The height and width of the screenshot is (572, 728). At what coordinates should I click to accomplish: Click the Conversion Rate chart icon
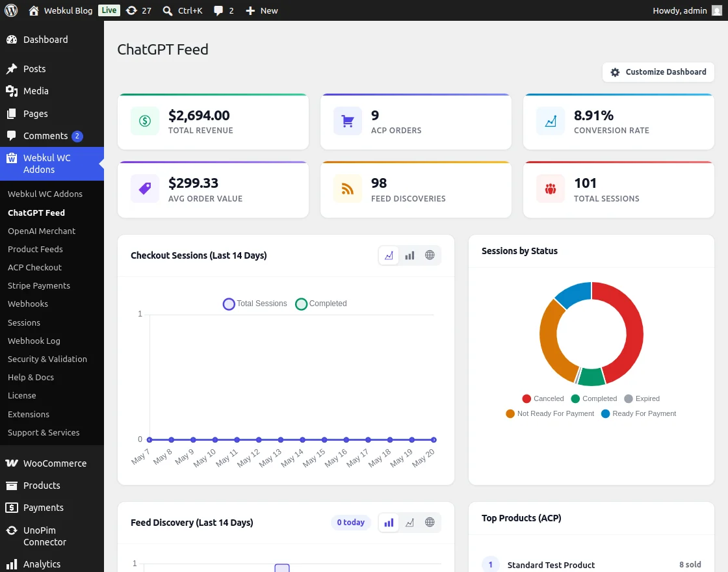pyautogui.click(x=551, y=121)
